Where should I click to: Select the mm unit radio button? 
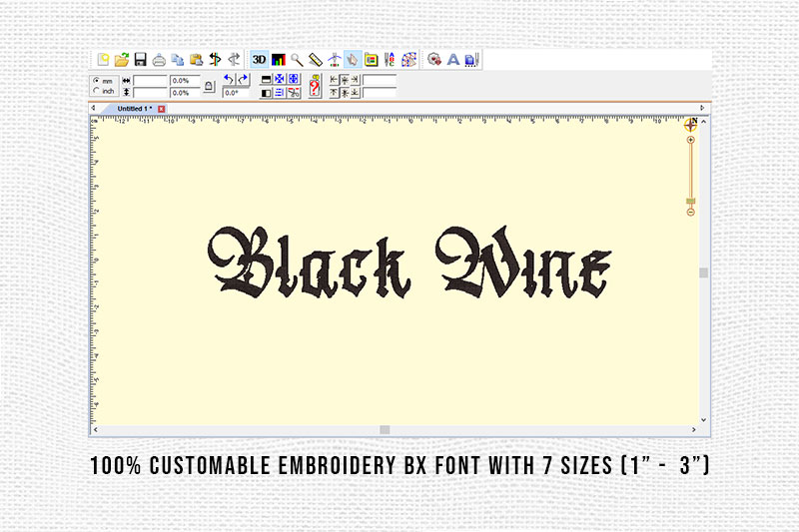pyautogui.click(x=96, y=81)
